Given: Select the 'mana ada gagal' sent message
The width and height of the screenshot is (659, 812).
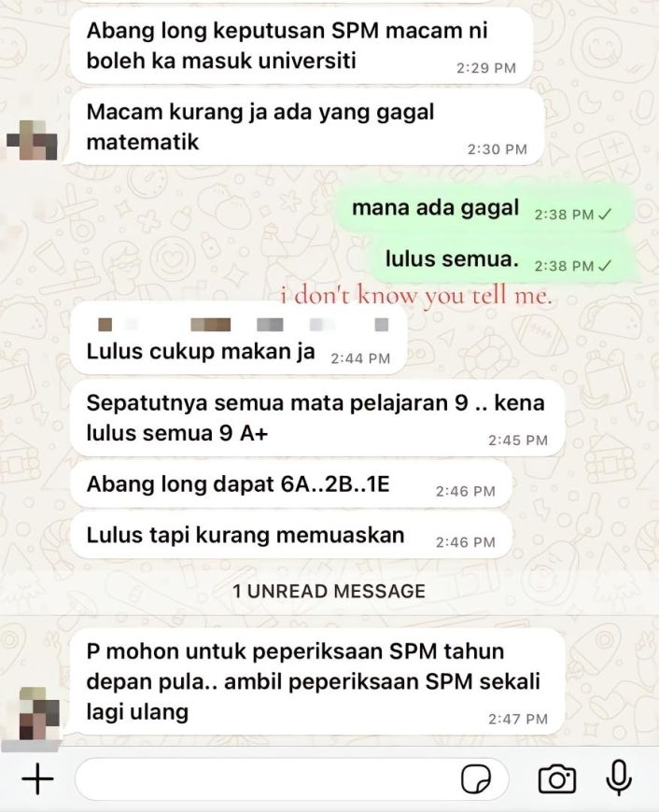Looking at the screenshot, I should 484,209.
